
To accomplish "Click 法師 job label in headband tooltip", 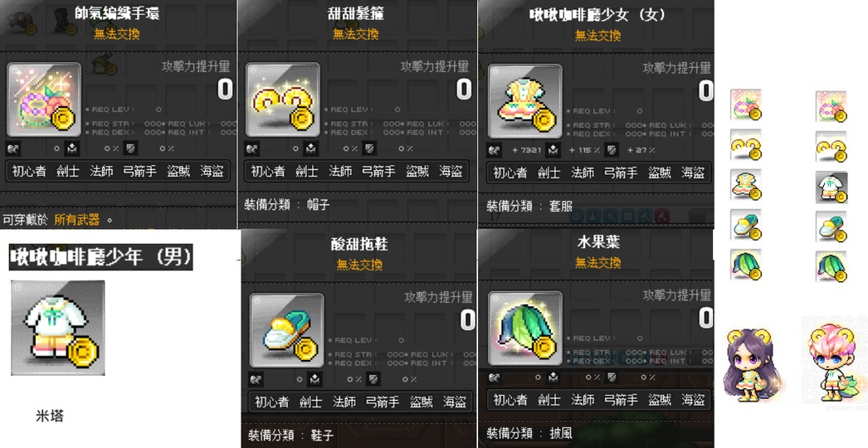I will coord(340,172).
